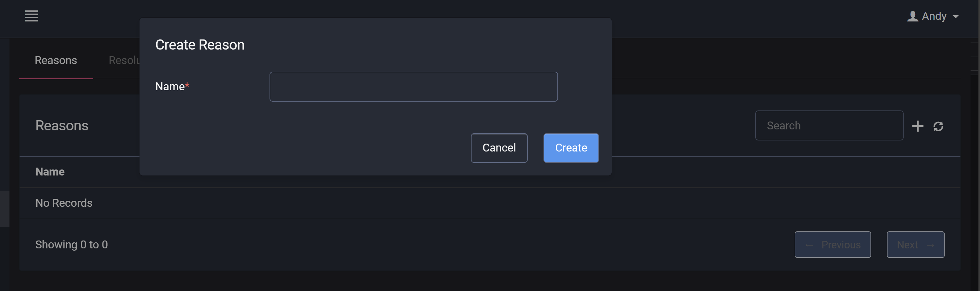Open the hamburger navigation menu
The image size is (980, 291).
click(x=32, y=16)
